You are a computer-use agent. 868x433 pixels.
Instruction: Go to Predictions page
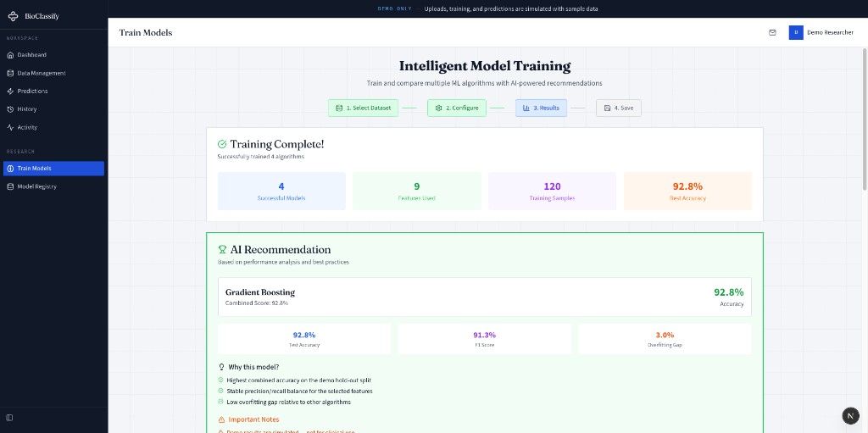[x=53, y=91]
